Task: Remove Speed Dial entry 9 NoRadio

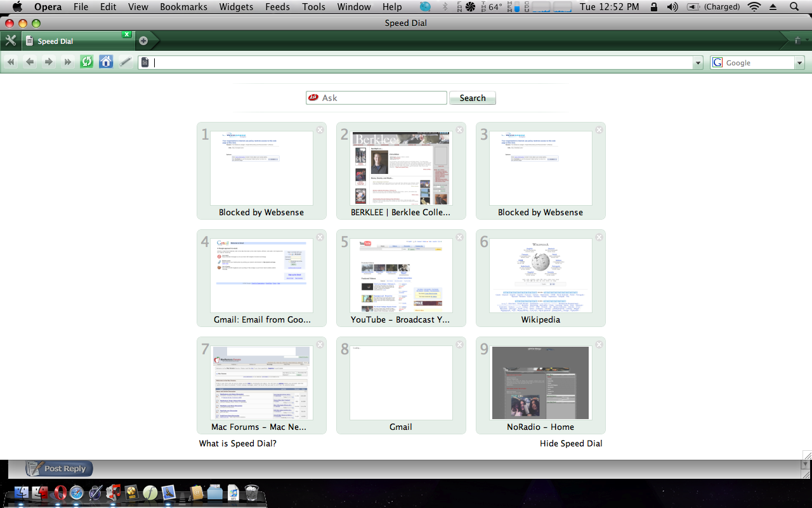Action: point(599,344)
